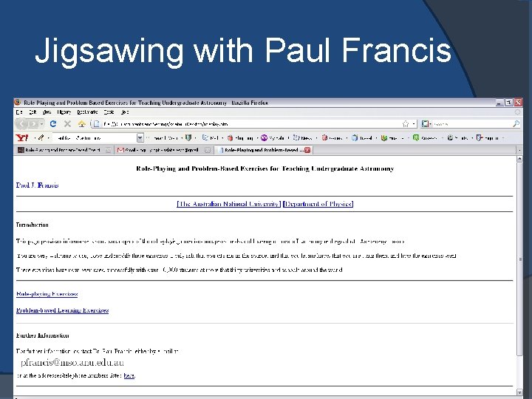The image size is (532, 399).
Task: Open the Department of Physics link
Action: point(318,204)
